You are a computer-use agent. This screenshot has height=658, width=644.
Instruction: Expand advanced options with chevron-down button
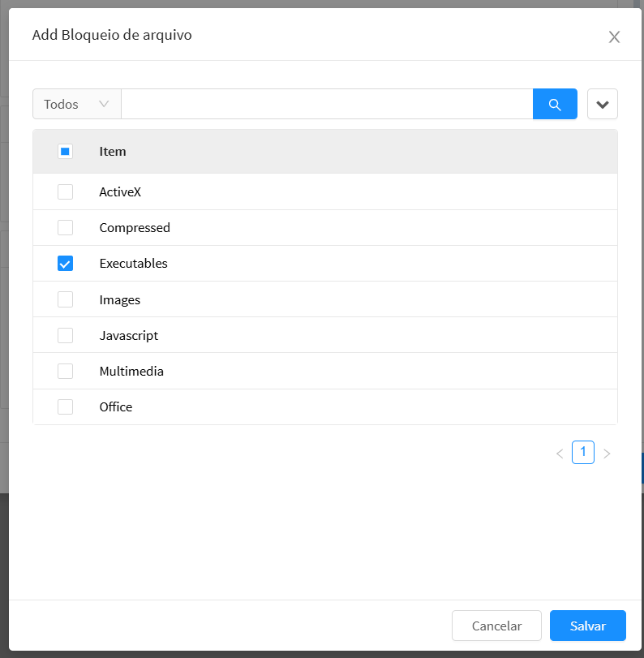tap(602, 105)
